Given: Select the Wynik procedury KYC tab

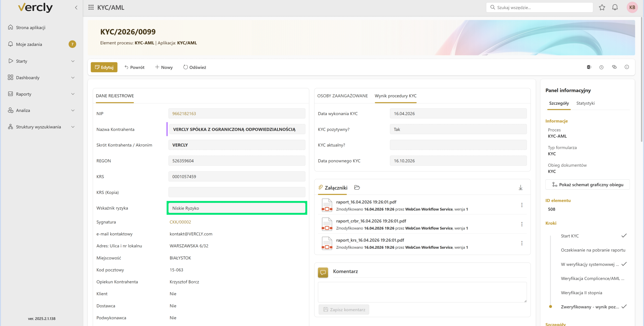Looking at the screenshot, I should pyautogui.click(x=395, y=96).
